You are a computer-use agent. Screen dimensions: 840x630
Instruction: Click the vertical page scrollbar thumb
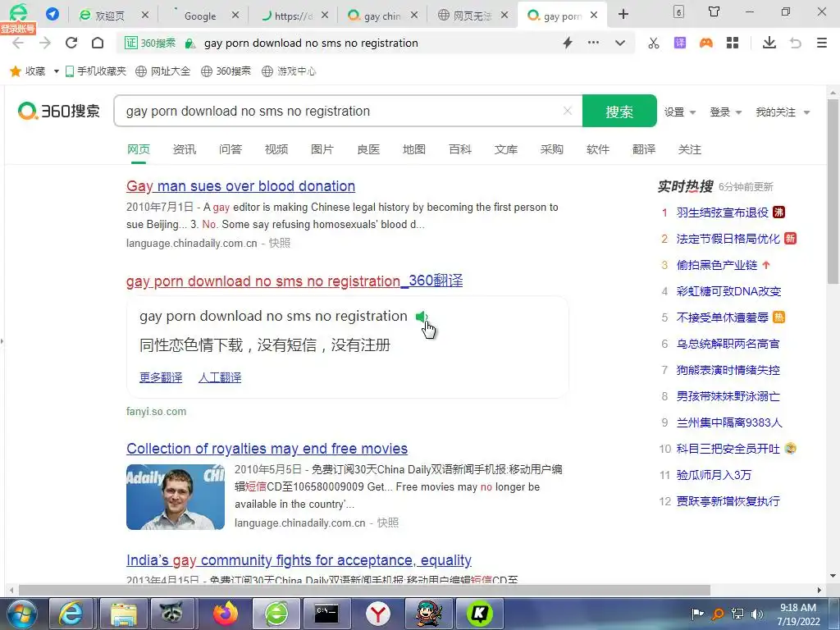pyautogui.click(x=833, y=190)
